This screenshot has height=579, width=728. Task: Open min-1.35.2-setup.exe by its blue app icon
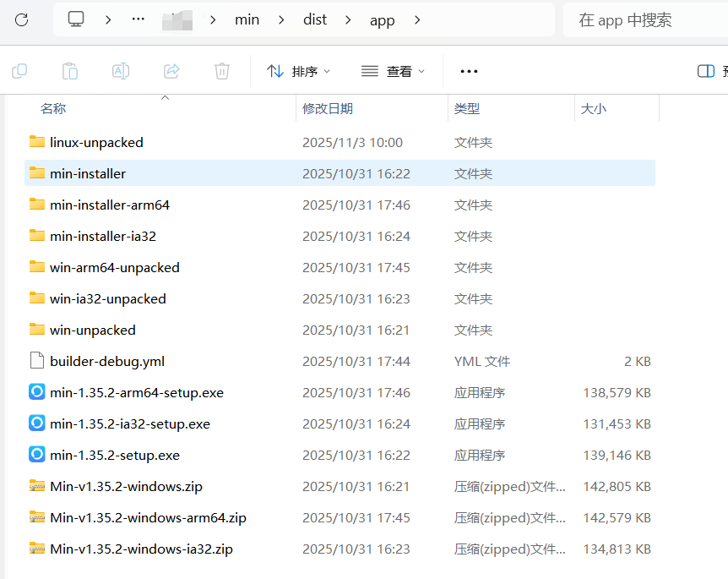click(36, 455)
